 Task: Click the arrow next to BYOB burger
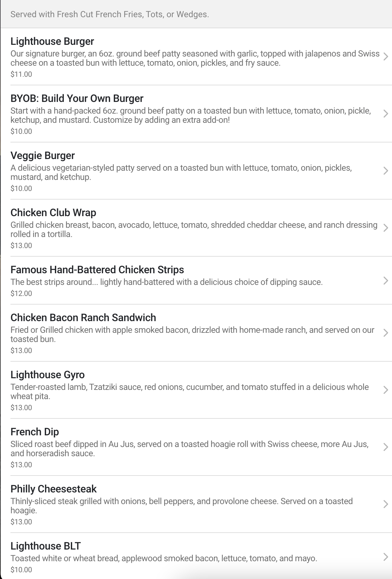(x=386, y=114)
